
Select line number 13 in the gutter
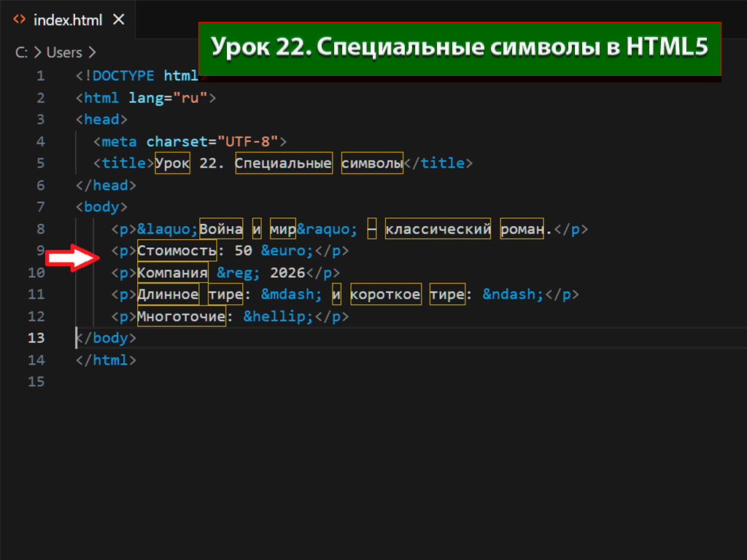point(36,338)
